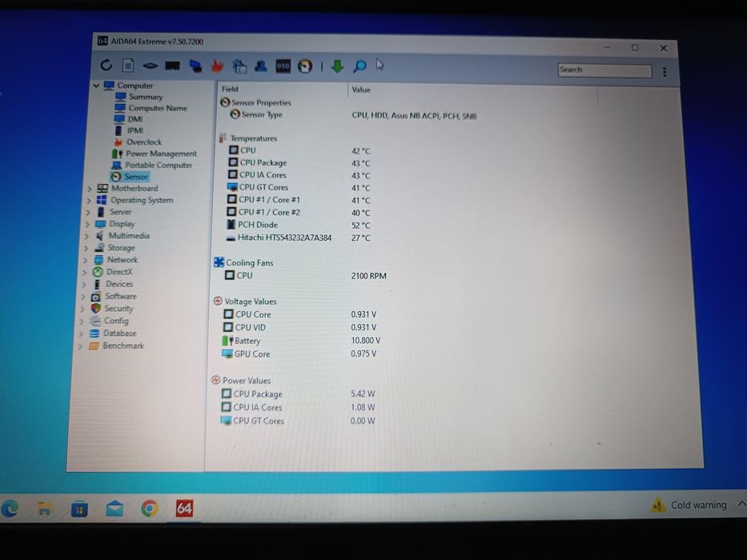Select the GPU Core voltage row
747x560 pixels.
[x=299, y=354]
